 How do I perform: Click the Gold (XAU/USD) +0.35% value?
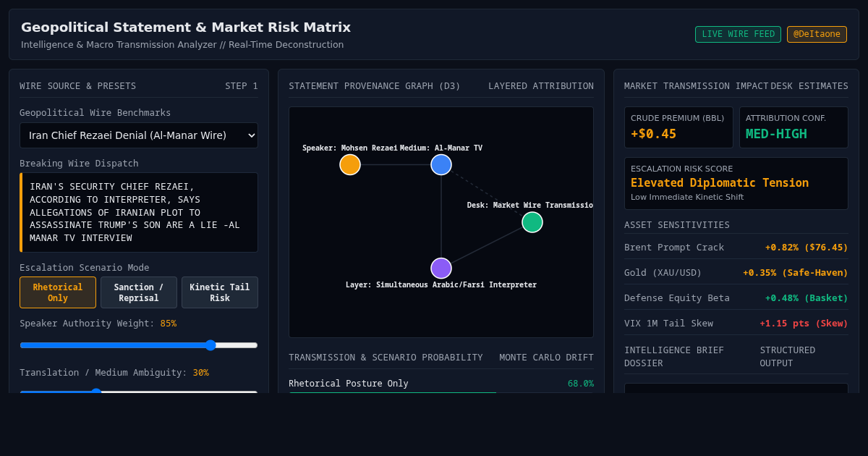click(796, 273)
